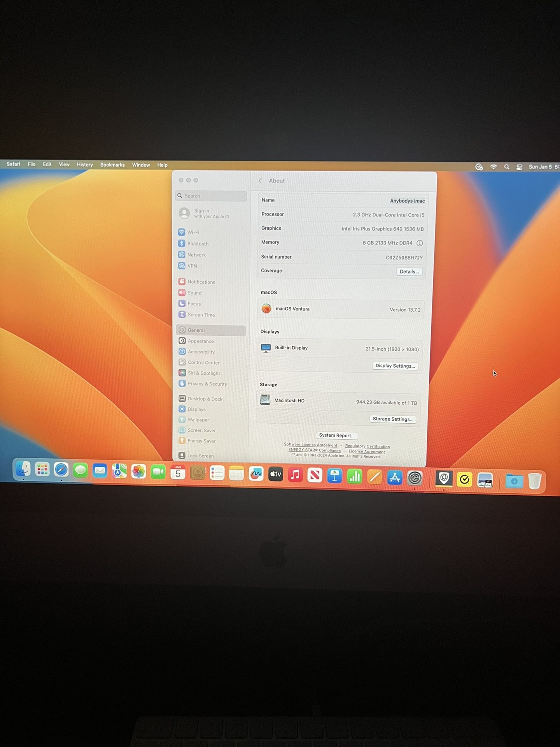Open the Trash in the Dock

[x=535, y=481]
